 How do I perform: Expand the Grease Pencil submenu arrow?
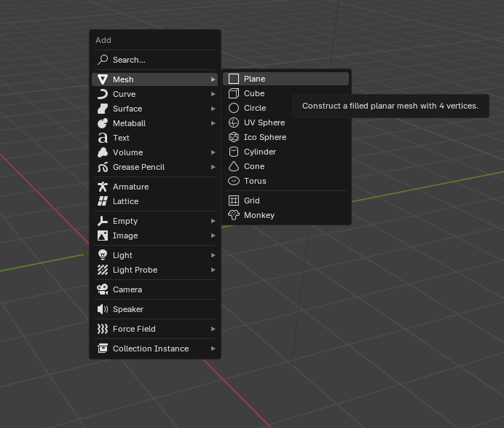coord(213,167)
